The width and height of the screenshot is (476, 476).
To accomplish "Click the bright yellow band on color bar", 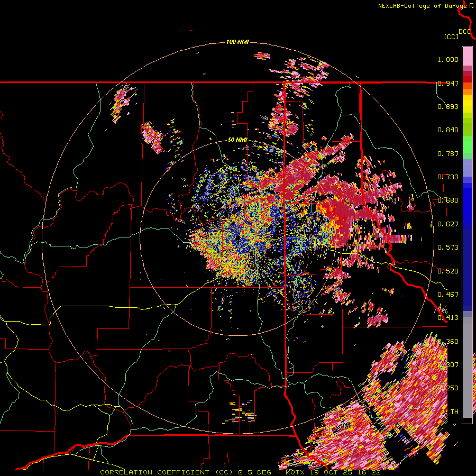I will click(x=467, y=104).
